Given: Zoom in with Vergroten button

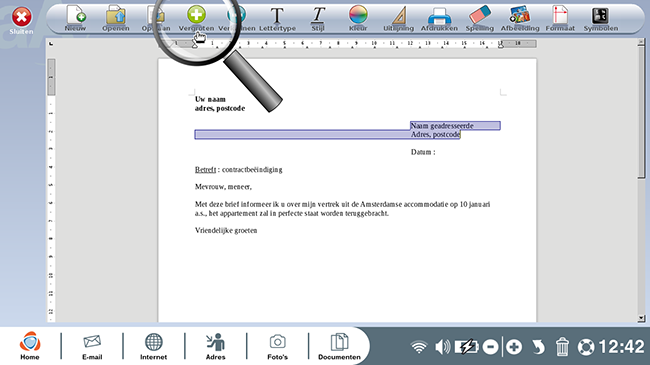Looking at the screenshot, I should [x=196, y=18].
